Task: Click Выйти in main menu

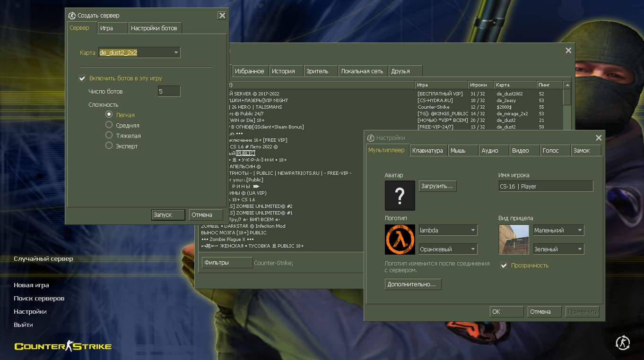Action: [23, 325]
